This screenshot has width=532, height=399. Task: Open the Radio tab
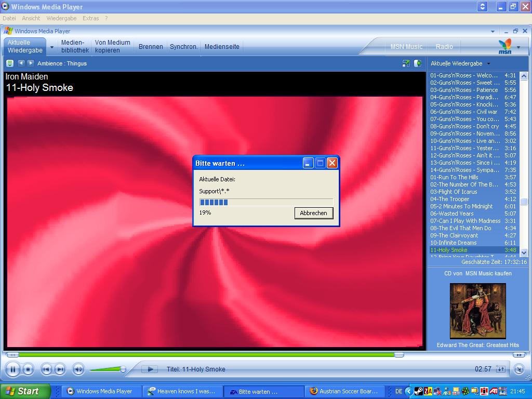point(445,47)
